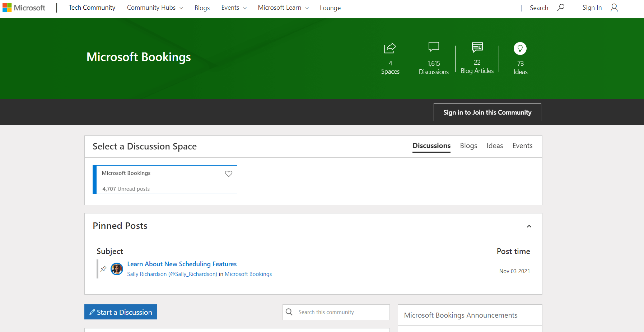
Task: Open Tech Community home link
Action: point(92,8)
